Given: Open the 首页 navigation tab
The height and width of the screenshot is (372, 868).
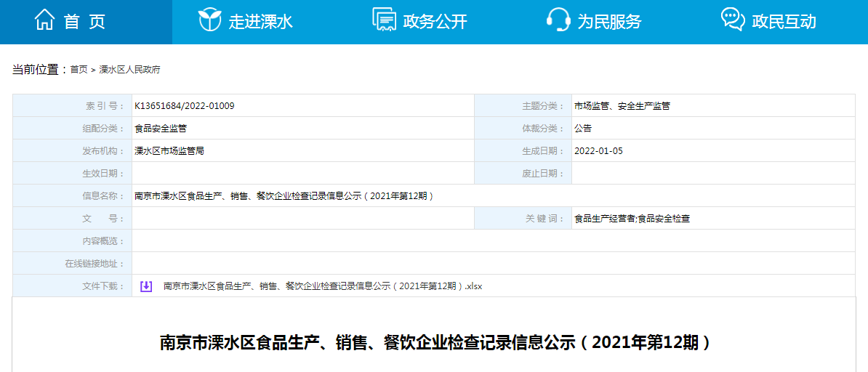Looking at the screenshot, I should pos(86,22).
